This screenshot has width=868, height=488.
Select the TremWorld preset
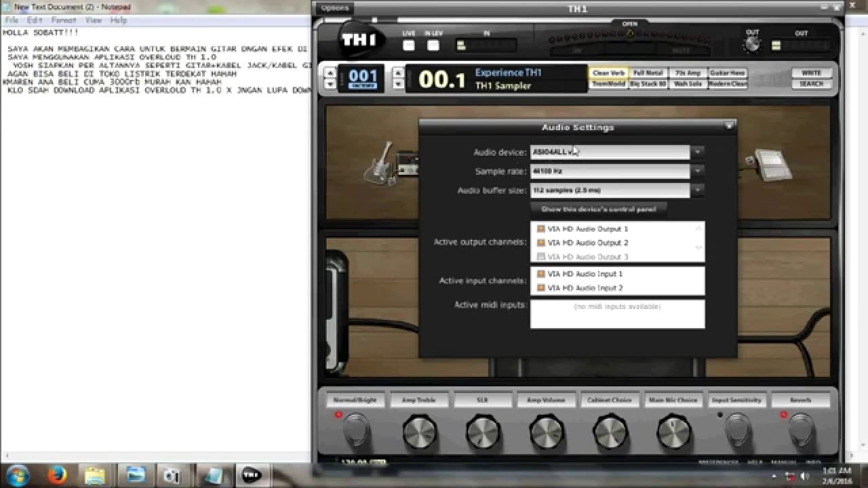pos(608,84)
